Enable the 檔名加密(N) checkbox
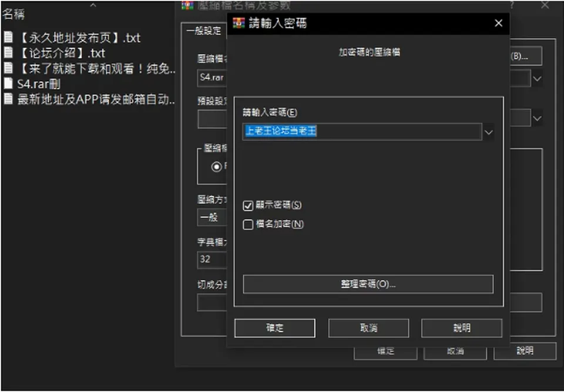The height and width of the screenshot is (392, 564). 248,225
